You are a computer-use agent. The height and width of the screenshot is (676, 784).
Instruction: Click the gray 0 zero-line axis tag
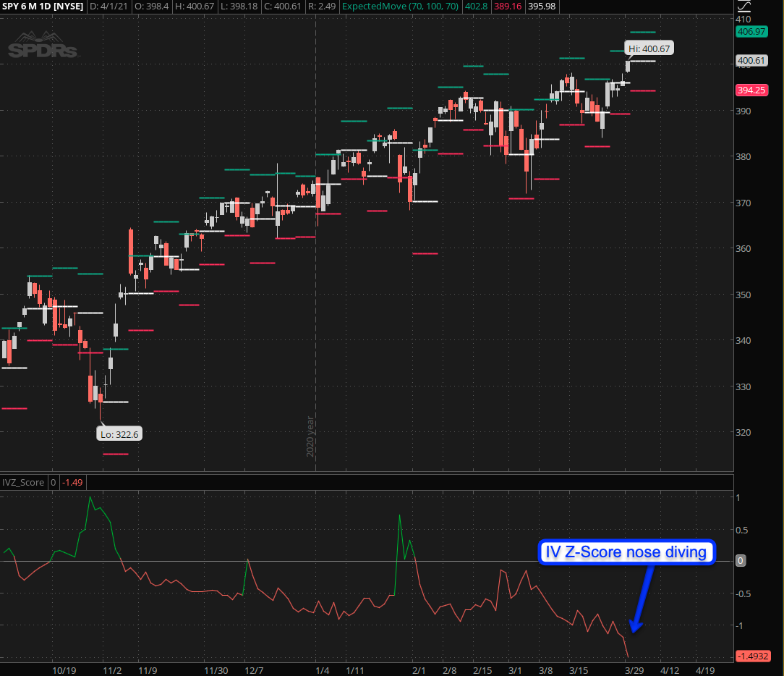tap(740, 561)
